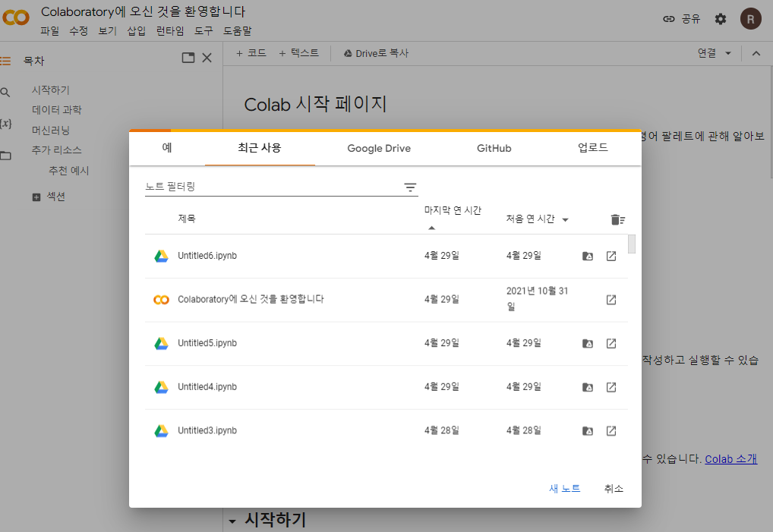Open the Colab 소개 link
This screenshot has height=532, width=773.
pos(730,459)
